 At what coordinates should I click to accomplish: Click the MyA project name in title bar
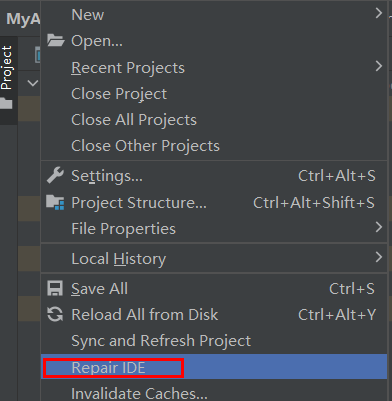[23, 19]
